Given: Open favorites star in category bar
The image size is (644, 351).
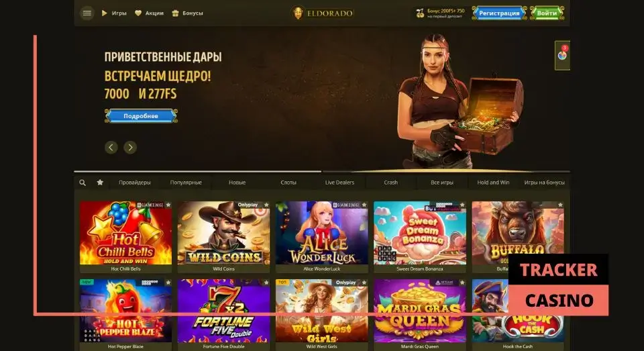Looking at the screenshot, I should tap(100, 182).
